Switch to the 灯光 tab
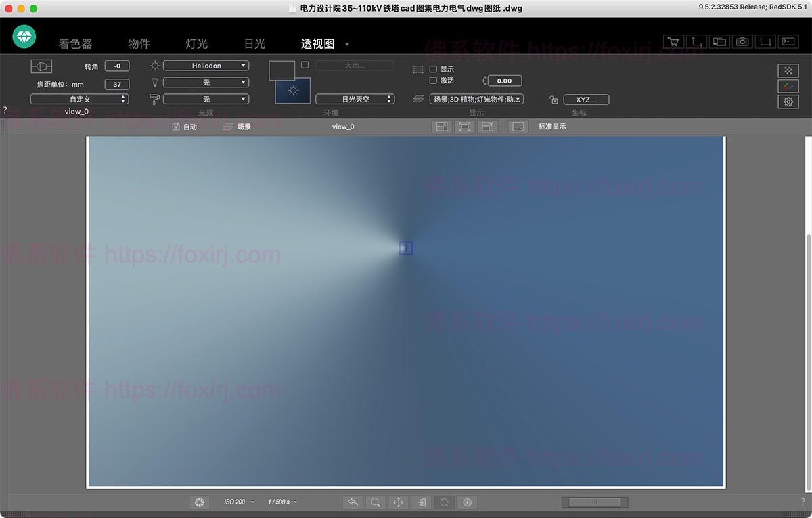 click(x=196, y=43)
